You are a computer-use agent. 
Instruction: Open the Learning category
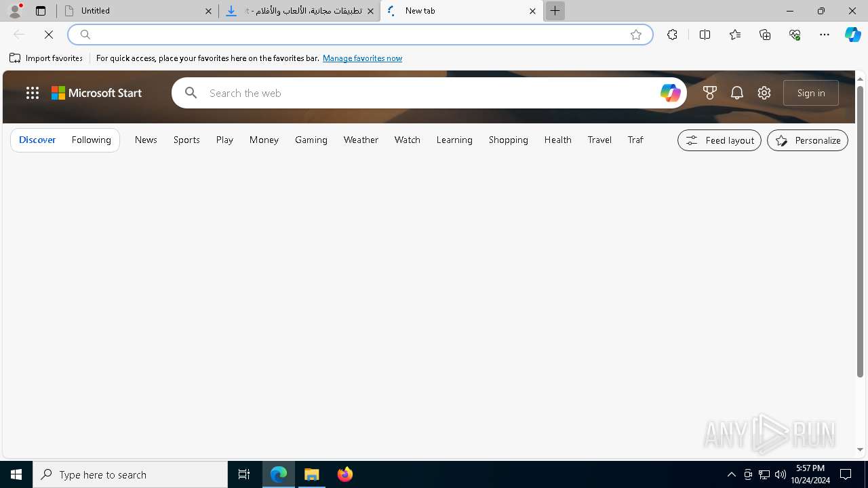pyautogui.click(x=454, y=140)
